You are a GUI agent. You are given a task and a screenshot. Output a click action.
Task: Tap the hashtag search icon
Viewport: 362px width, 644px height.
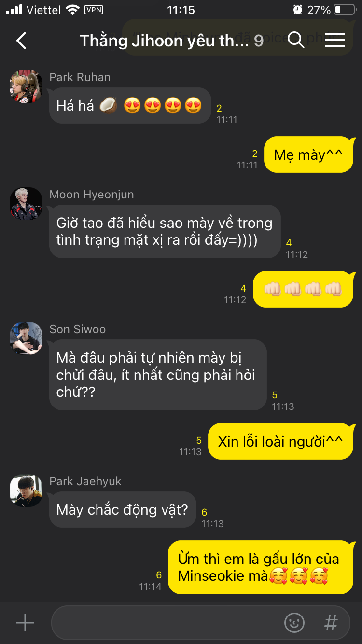coord(331,623)
